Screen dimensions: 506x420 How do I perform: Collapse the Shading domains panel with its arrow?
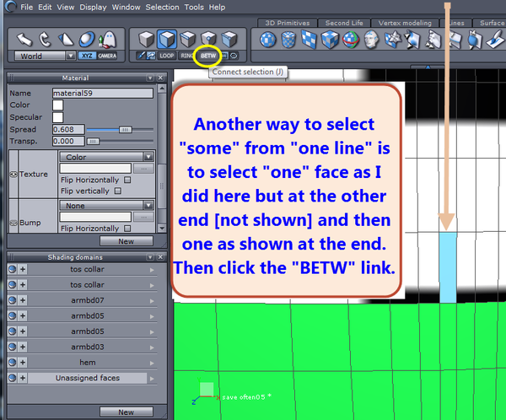click(150, 257)
